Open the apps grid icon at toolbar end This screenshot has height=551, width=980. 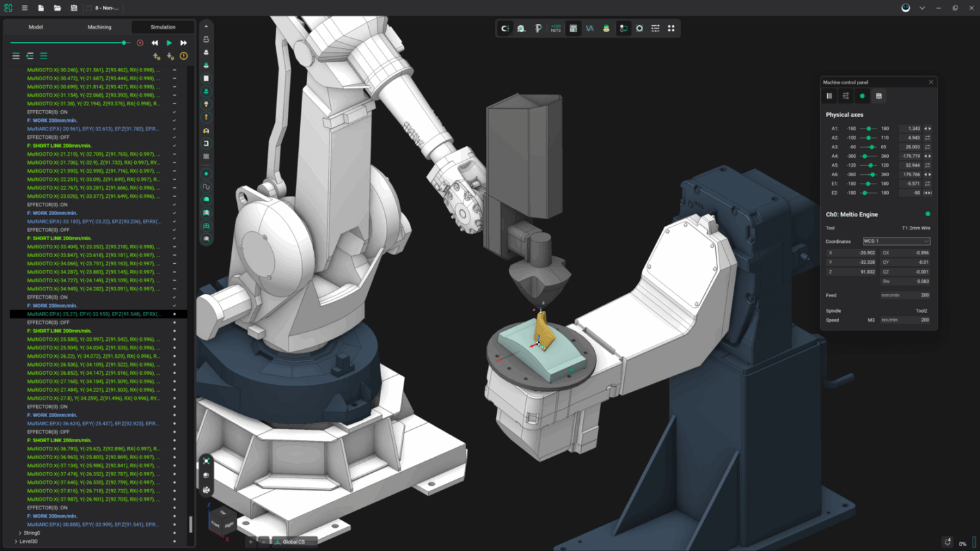click(x=672, y=28)
